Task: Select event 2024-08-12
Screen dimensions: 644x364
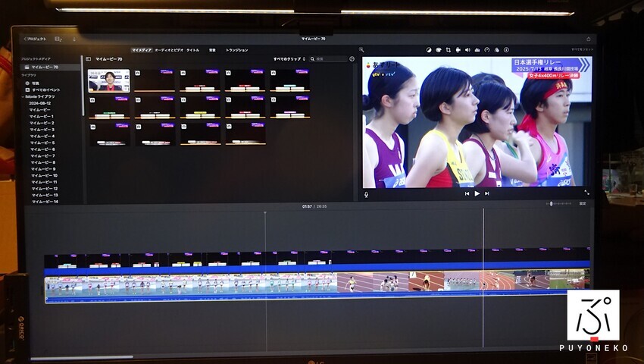Action: pos(40,103)
